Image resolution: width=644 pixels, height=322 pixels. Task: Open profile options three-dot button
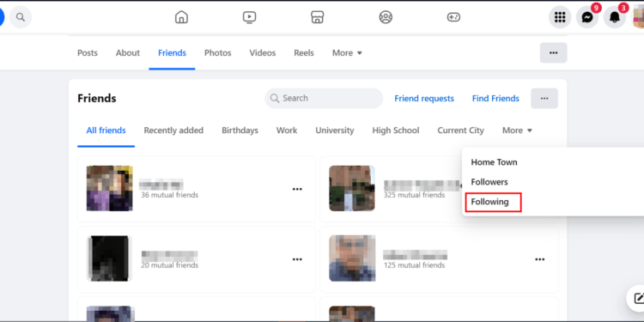click(x=553, y=53)
